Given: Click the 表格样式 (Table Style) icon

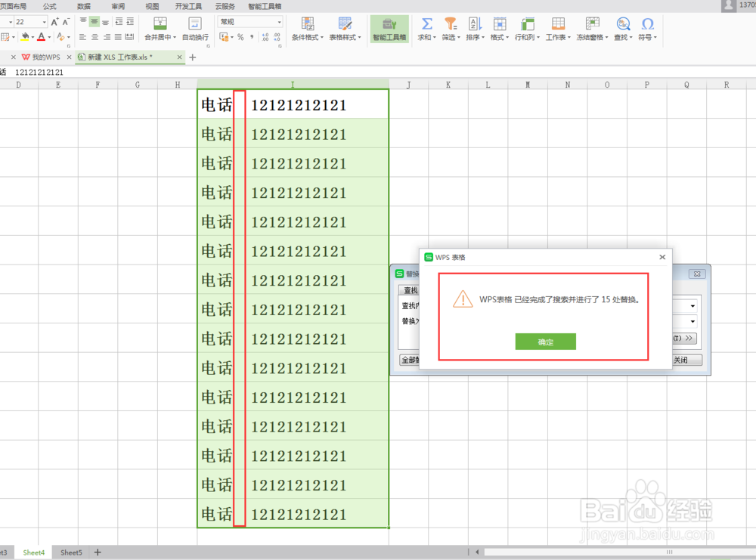Looking at the screenshot, I should point(345,23).
